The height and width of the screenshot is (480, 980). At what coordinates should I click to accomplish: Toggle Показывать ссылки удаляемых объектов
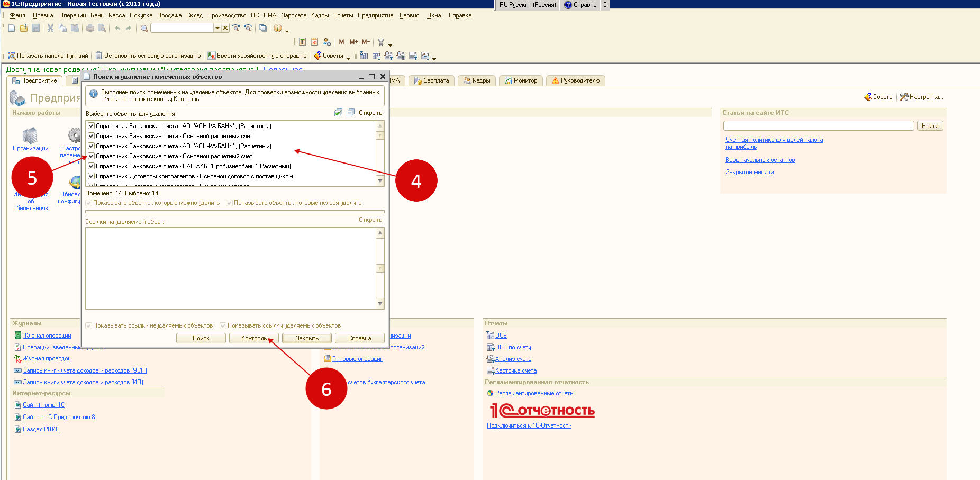pos(223,325)
